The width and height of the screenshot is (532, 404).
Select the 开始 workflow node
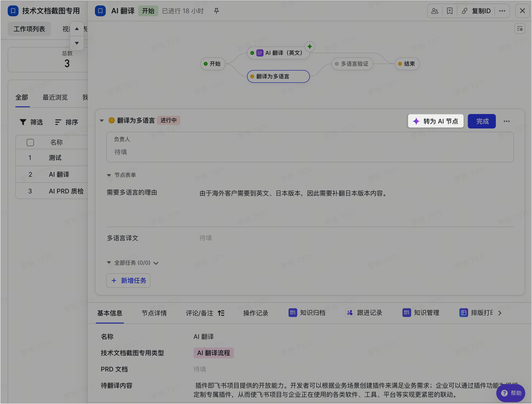213,64
